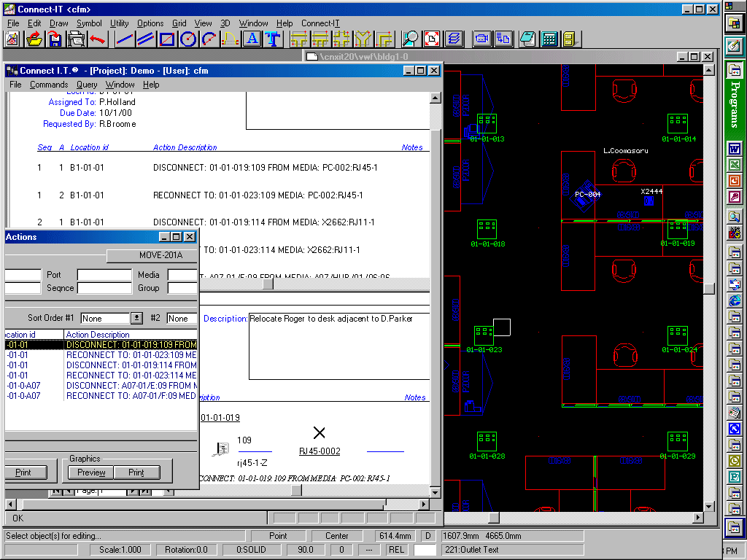The image size is (747, 560).
Task: Select the Text 'A' tool
Action: click(x=252, y=39)
